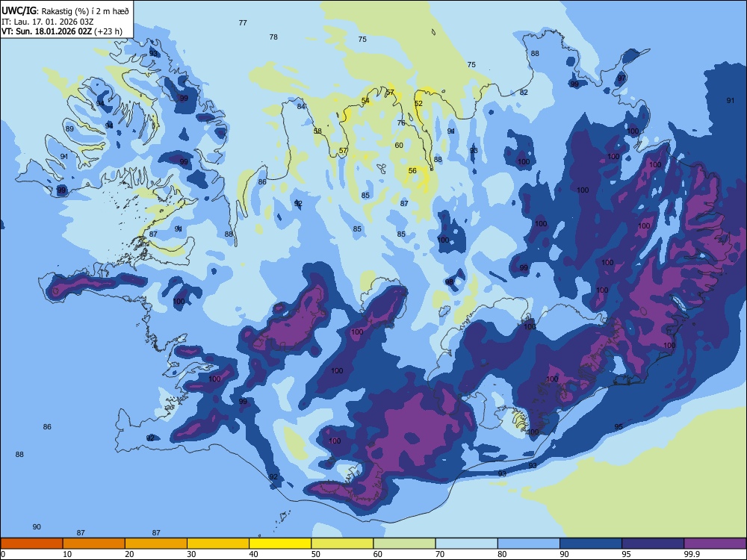Click the map humidity value '89'
Viewport: 747px width, 560px height.
69,129
